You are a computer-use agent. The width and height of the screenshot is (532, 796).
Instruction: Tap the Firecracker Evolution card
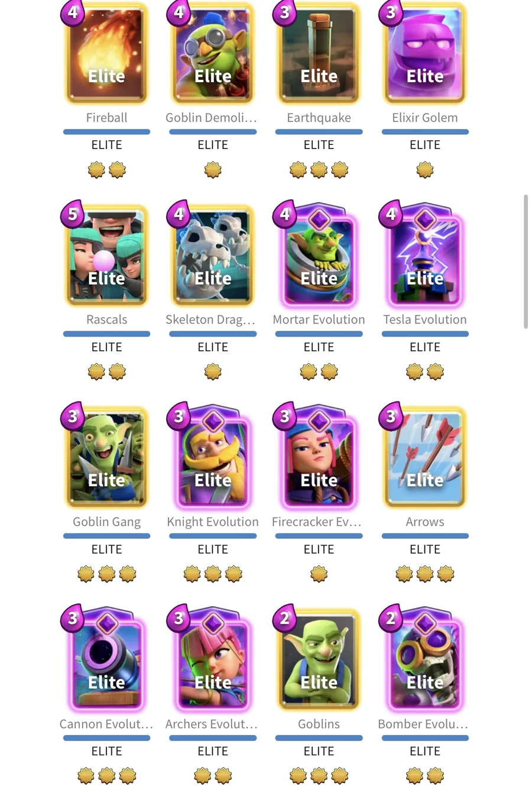[319, 457]
